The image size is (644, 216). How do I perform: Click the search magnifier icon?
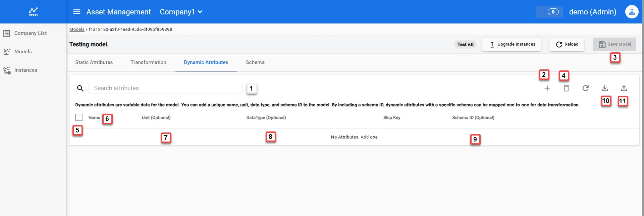(x=80, y=88)
